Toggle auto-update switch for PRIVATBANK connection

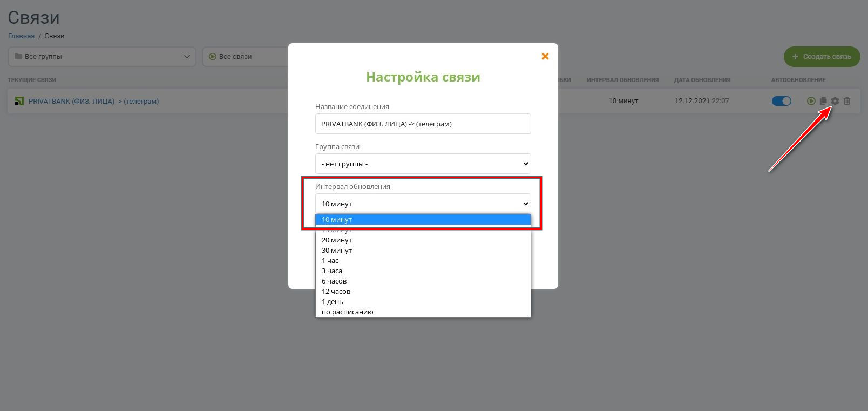coord(782,101)
